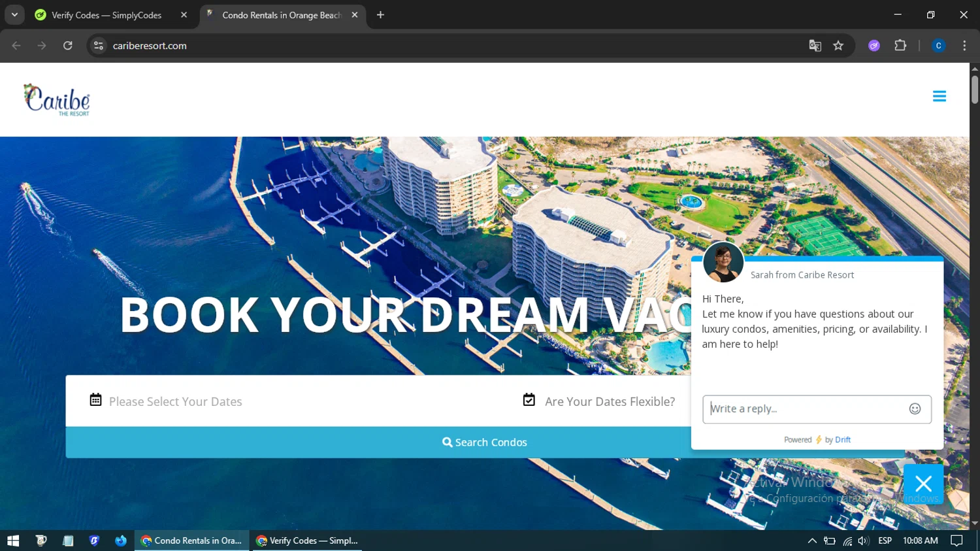Open the Chrome profile avatar
The width and height of the screenshot is (980, 551).
pyautogui.click(x=938, y=46)
